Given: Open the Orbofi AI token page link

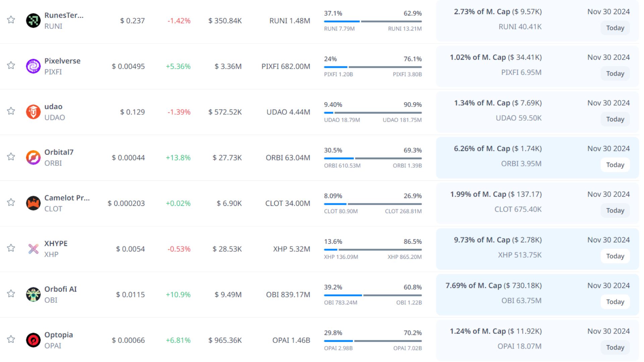Looking at the screenshot, I should pyautogui.click(x=60, y=289).
